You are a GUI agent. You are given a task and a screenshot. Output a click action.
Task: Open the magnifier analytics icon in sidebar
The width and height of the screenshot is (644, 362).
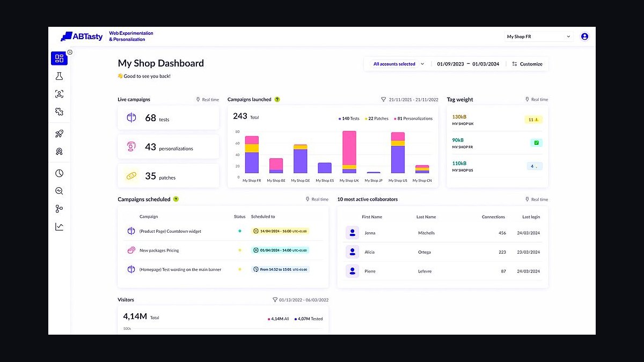pyautogui.click(x=59, y=191)
